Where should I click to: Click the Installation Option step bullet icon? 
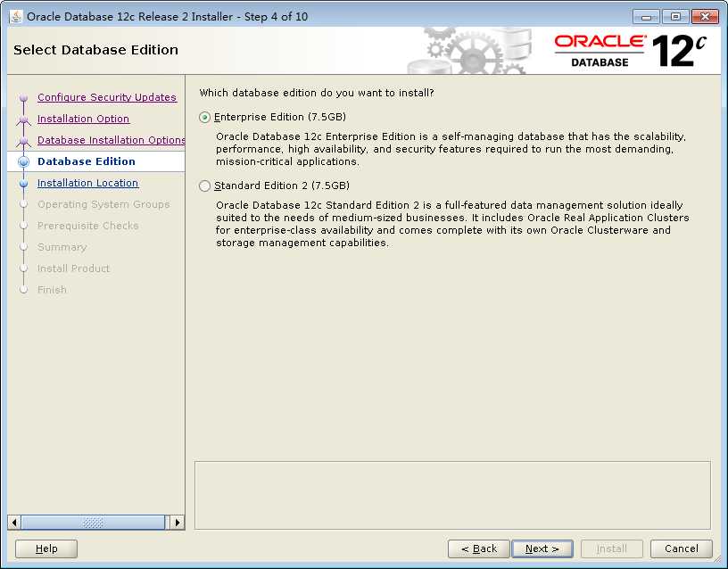tap(24, 120)
